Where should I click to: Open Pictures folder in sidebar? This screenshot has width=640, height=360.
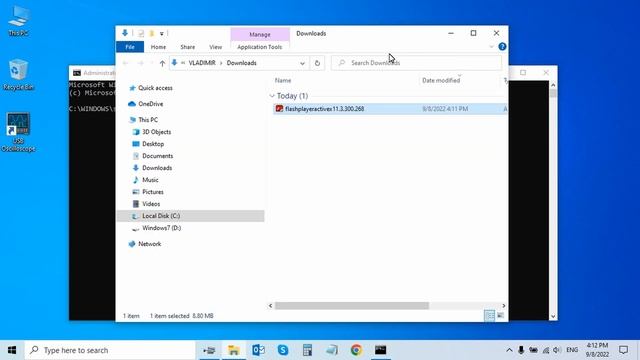tap(153, 192)
